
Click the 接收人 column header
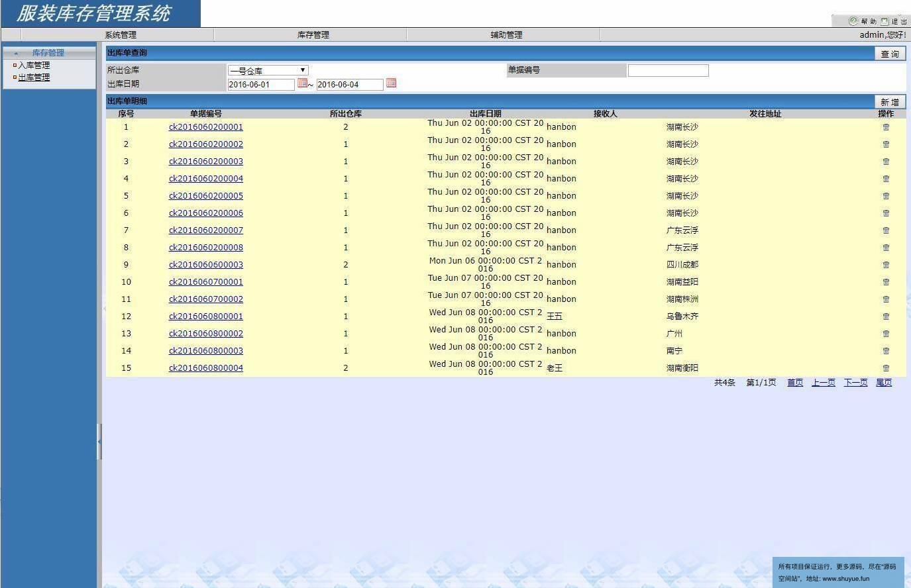[x=606, y=114]
